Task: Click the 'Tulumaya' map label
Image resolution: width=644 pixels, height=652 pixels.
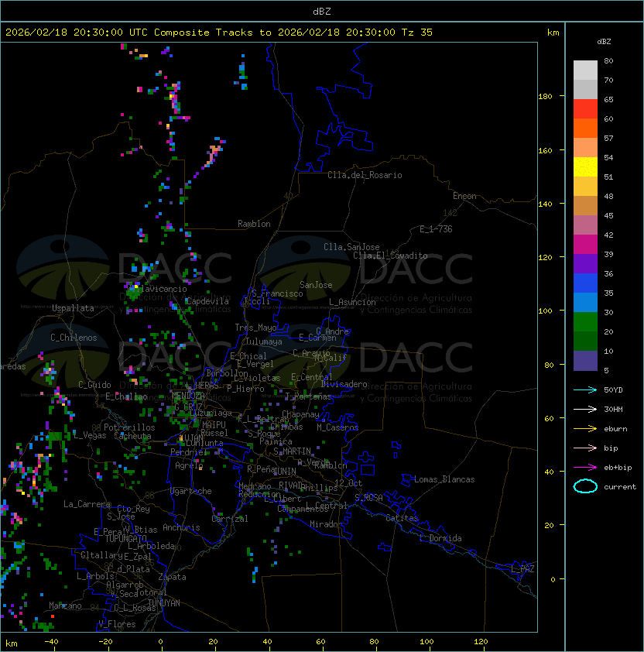Action: pos(264,341)
